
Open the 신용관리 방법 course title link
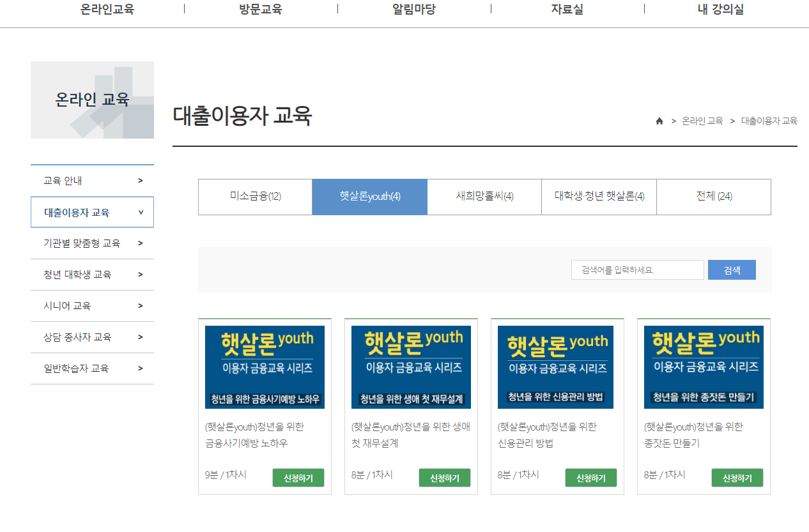tap(547, 435)
